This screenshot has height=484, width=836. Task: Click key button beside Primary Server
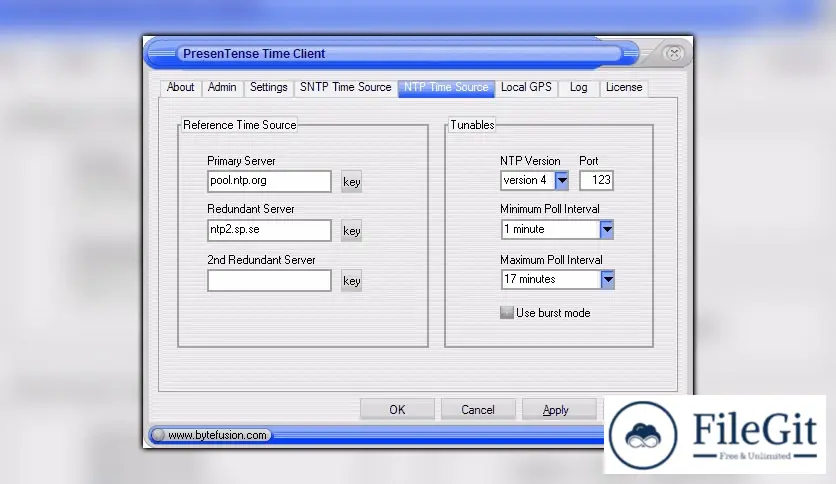[x=351, y=182]
